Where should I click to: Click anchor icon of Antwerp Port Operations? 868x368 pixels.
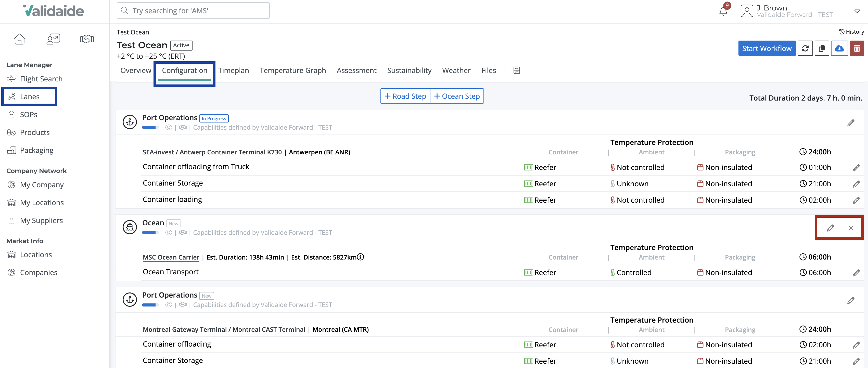[130, 122]
